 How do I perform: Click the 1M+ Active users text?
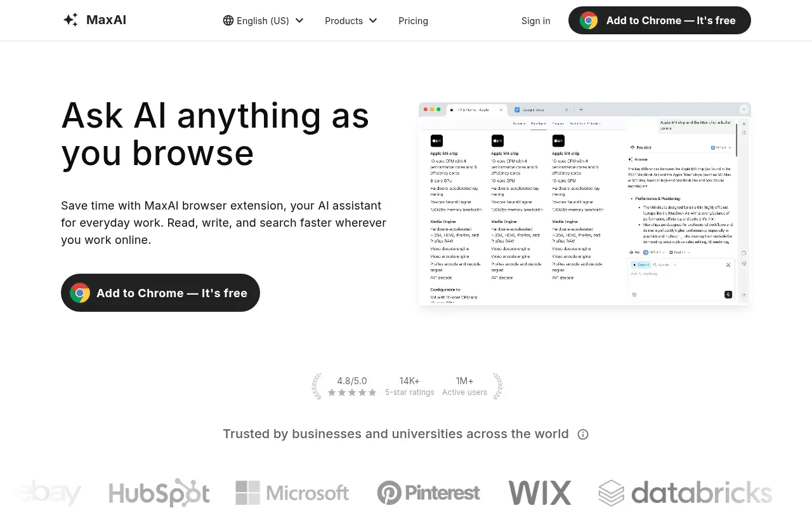tap(465, 386)
